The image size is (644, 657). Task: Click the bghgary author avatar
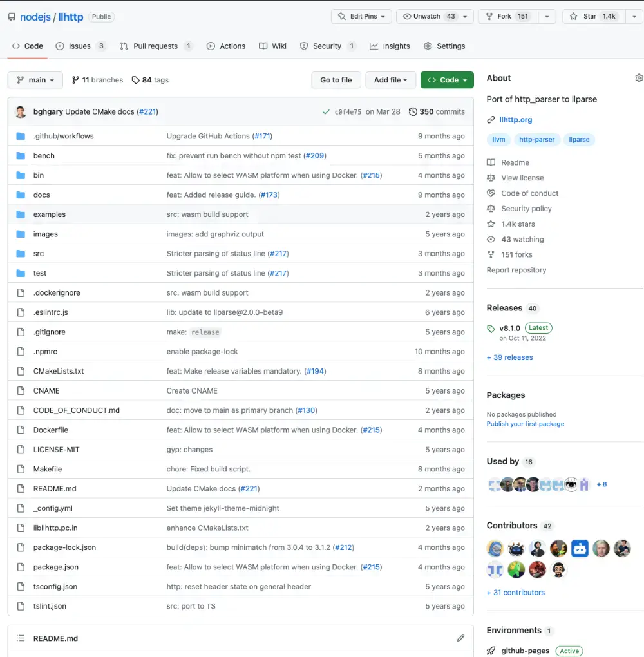[21, 112]
